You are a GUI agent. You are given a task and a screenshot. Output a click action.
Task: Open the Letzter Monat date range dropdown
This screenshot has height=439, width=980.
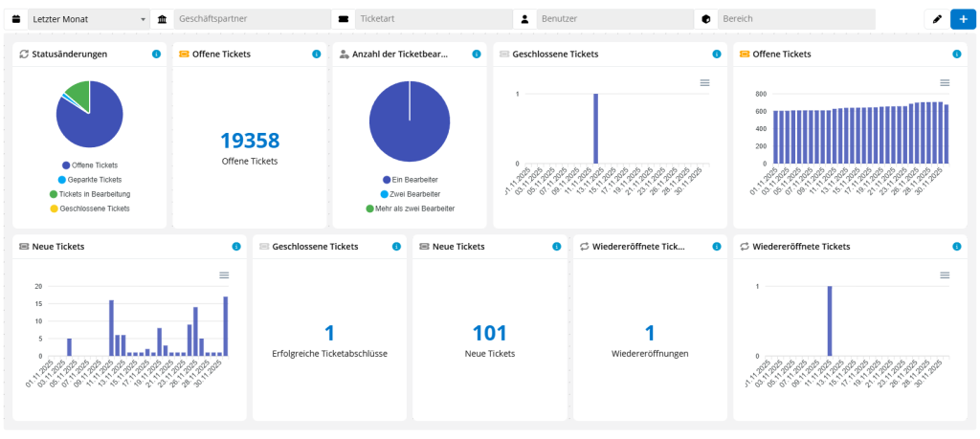[x=88, y=19]
